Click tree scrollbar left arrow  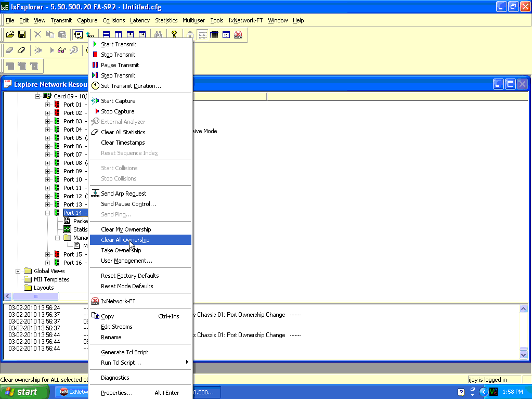8,296
